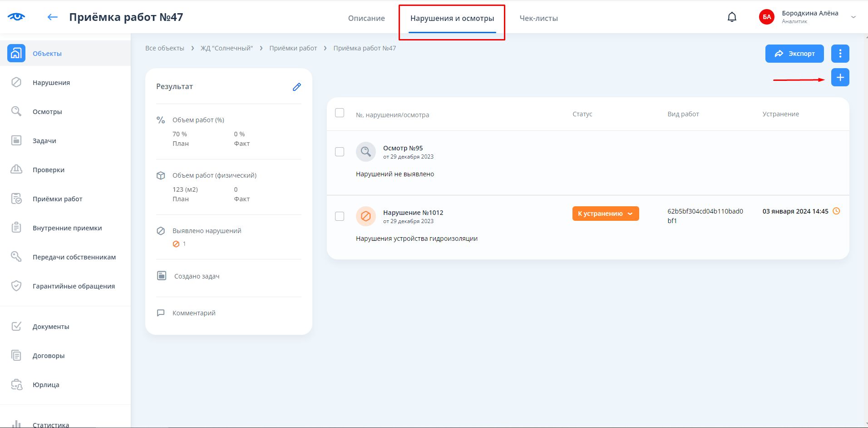Open the Чек-листы tab
Image resolution: width=868 pixels, height=428 pixels.
(538, 18)
